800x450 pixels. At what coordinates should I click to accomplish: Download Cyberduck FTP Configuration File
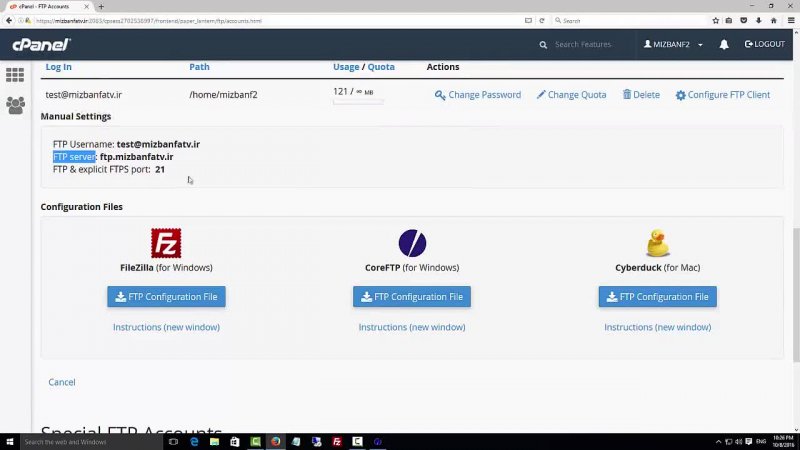(x=657, y=297)
